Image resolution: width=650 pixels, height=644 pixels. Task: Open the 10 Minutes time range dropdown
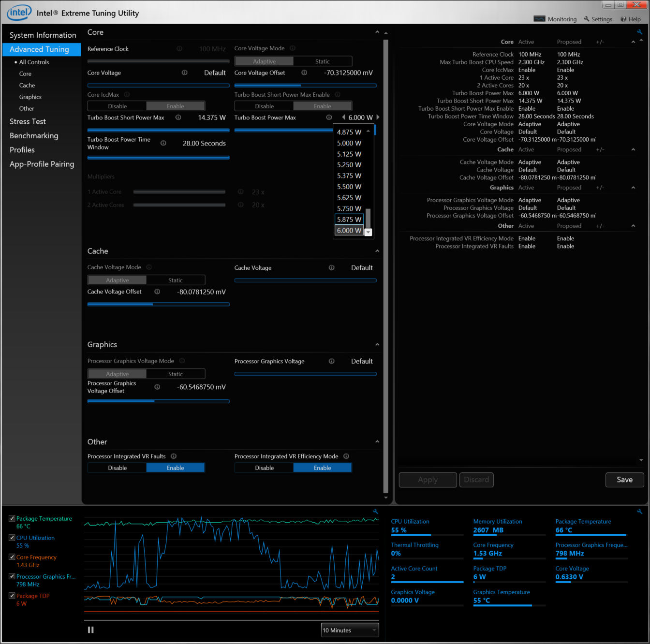coord(350,630)
